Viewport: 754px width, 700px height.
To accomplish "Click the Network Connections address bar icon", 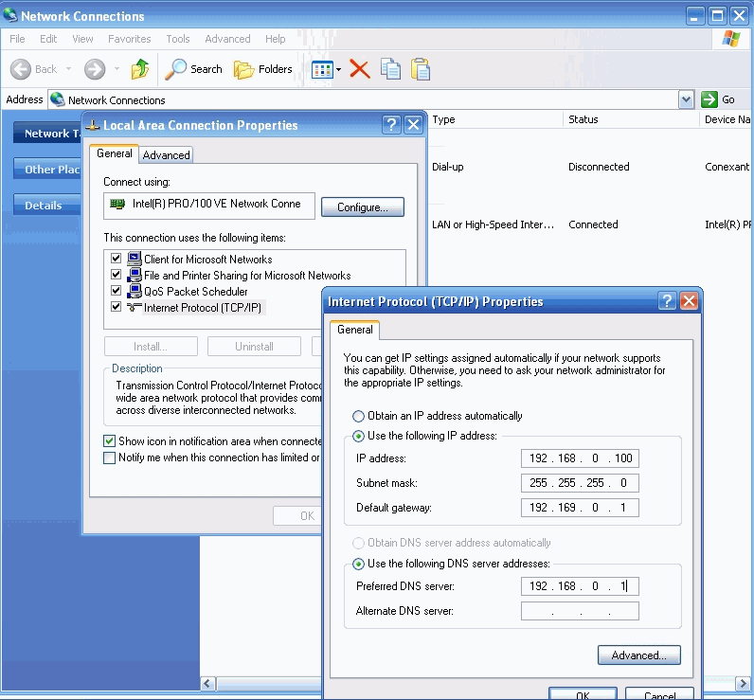I will 57,99.
